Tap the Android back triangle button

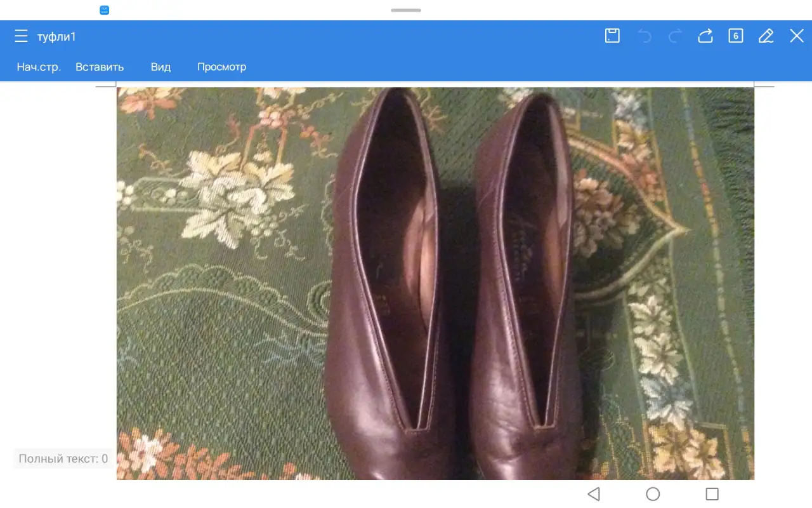[x=594, y=493]
